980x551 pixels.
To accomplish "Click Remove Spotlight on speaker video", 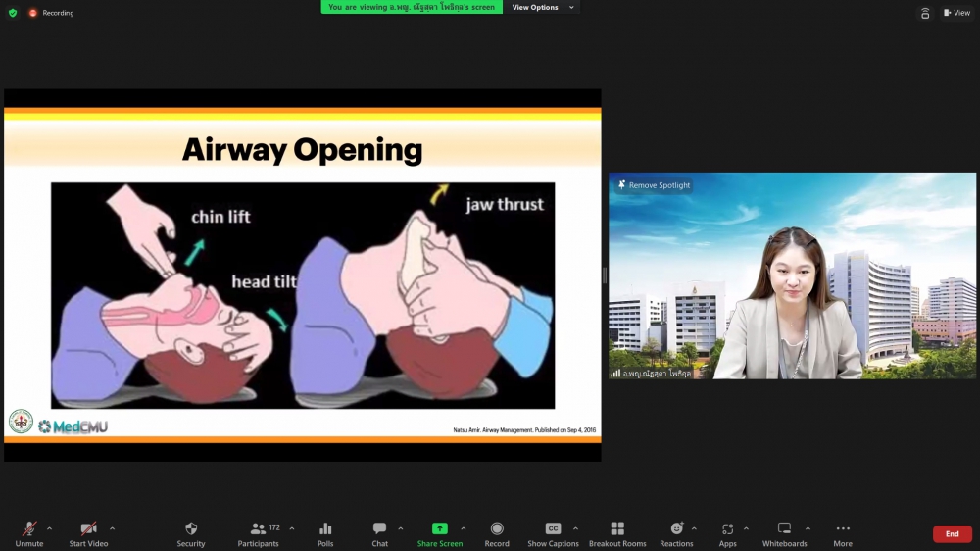I will coord(653,185).
